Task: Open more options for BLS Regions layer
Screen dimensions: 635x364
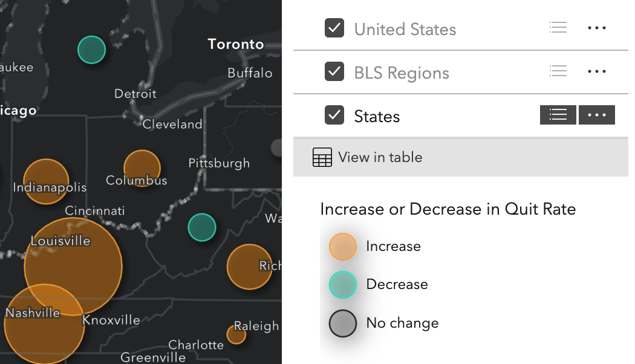Action: [596, 71]
